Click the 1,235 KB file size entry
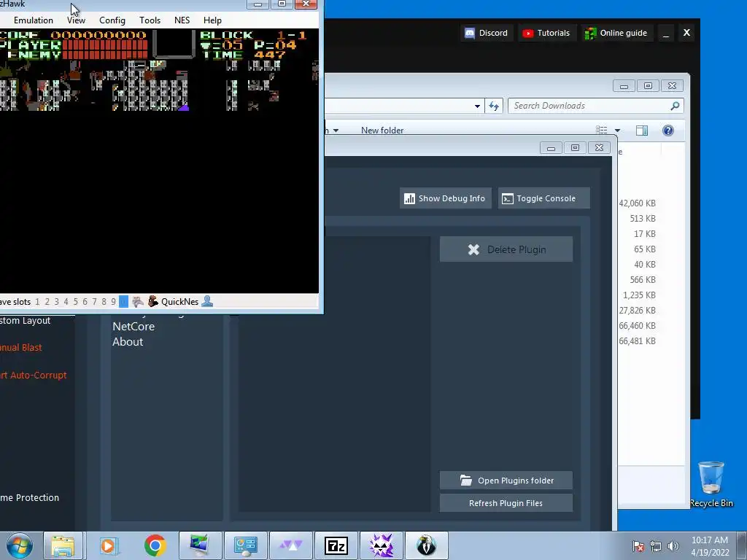The height and width of the screenshot is (560, 747). tap(639, 295)
